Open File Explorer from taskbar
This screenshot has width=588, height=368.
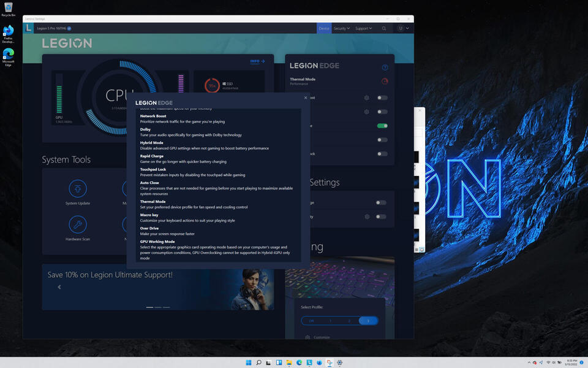[289, 362]
